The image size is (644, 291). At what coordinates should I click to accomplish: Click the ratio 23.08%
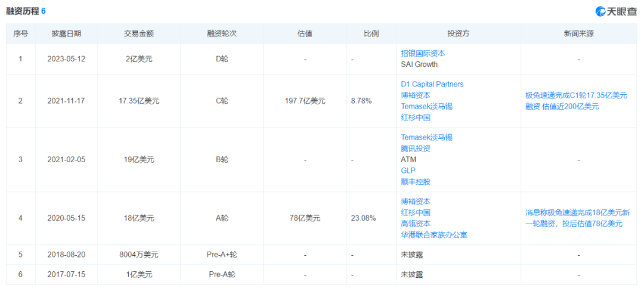364,218
